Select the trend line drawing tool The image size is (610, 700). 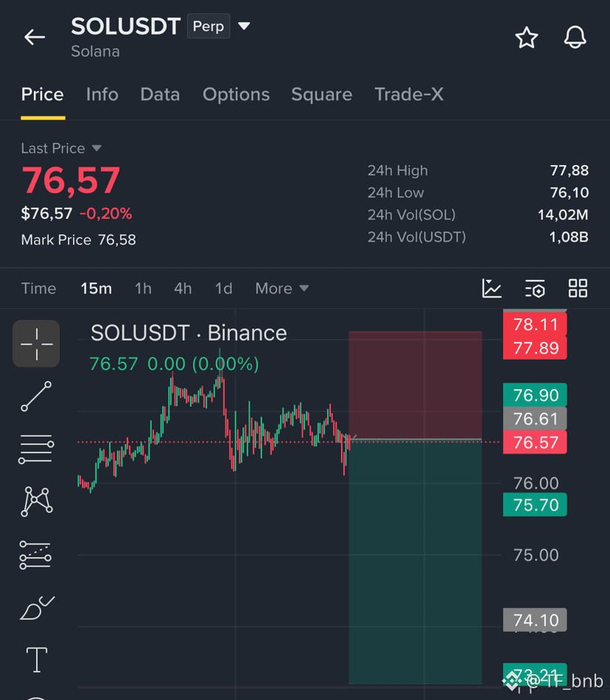pos(36,396)
